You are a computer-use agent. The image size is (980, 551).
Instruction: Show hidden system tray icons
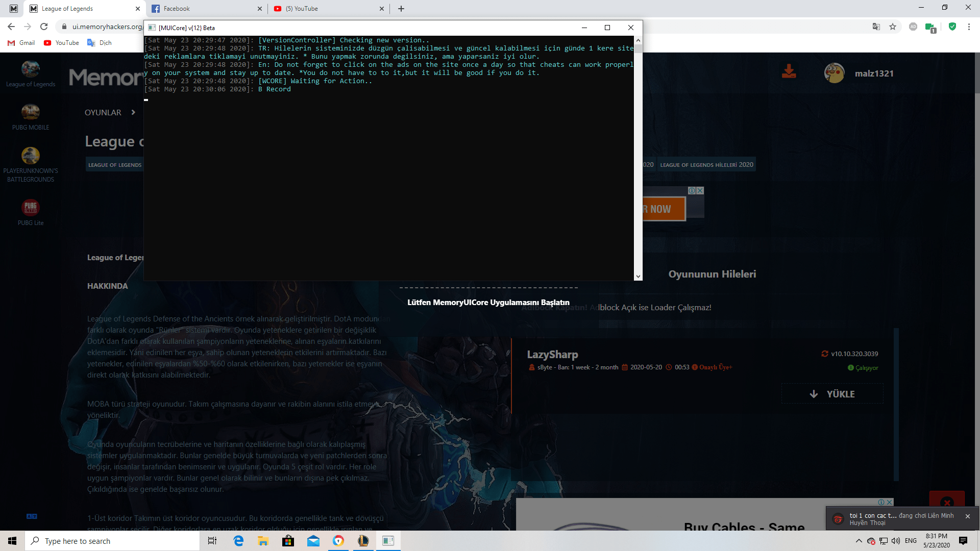pyautogui.click(x=859, y=541)
